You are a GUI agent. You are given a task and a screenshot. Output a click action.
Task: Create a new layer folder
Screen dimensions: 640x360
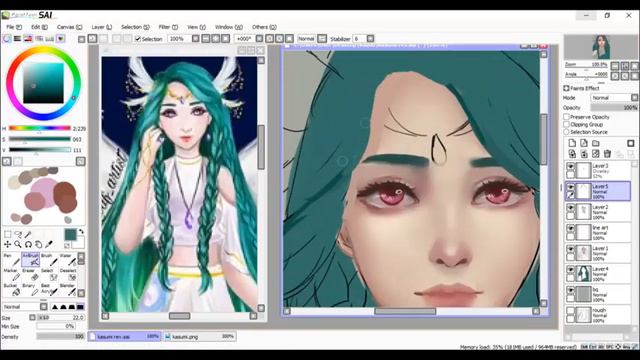coord(596,143)
